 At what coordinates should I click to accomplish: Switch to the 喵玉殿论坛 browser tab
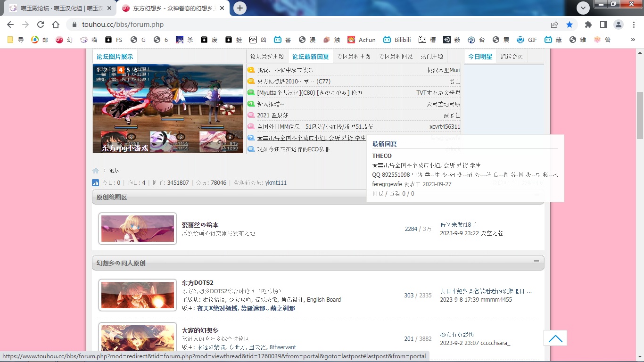click(59, 8)
